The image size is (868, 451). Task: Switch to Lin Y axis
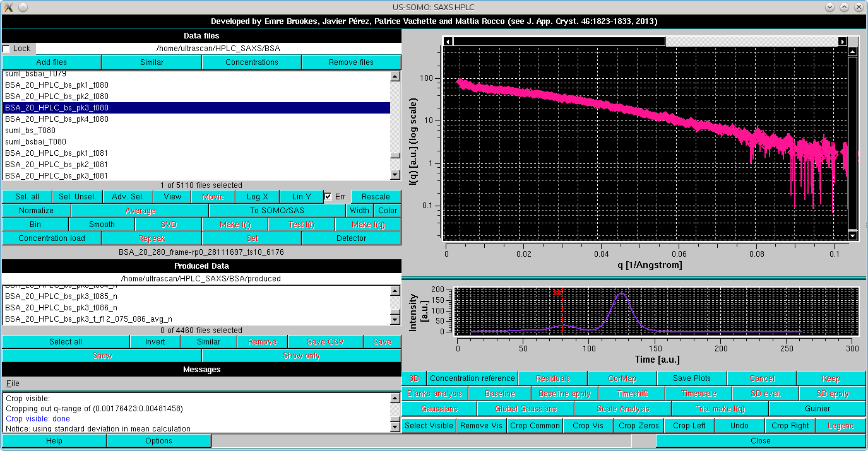301,197
